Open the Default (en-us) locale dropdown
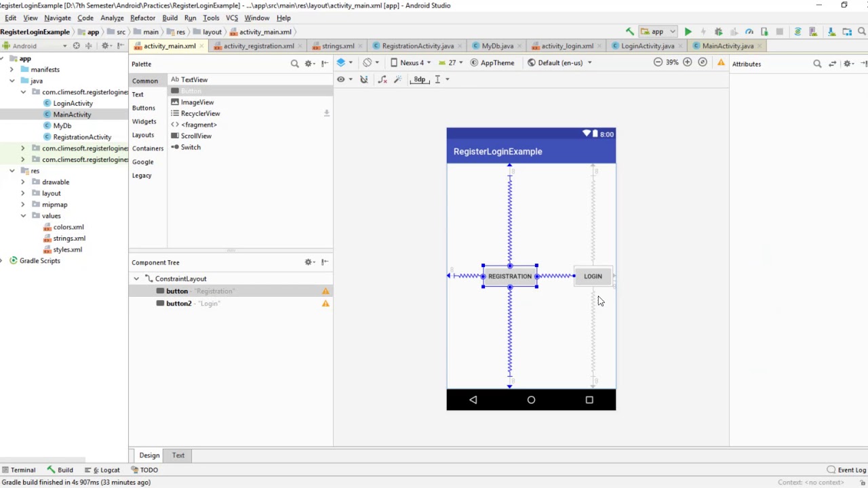Screen dimensions: 868x488 (559, 62)
